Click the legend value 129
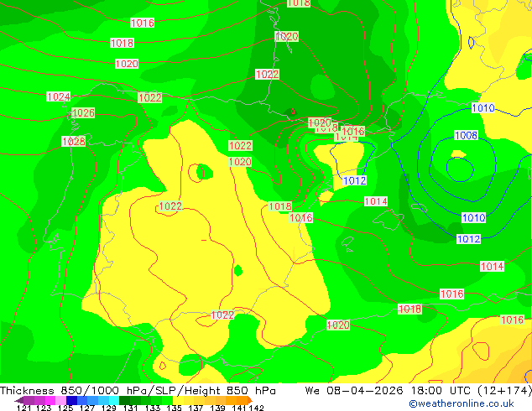The image size is (532, 411). (x=109, y=408)
